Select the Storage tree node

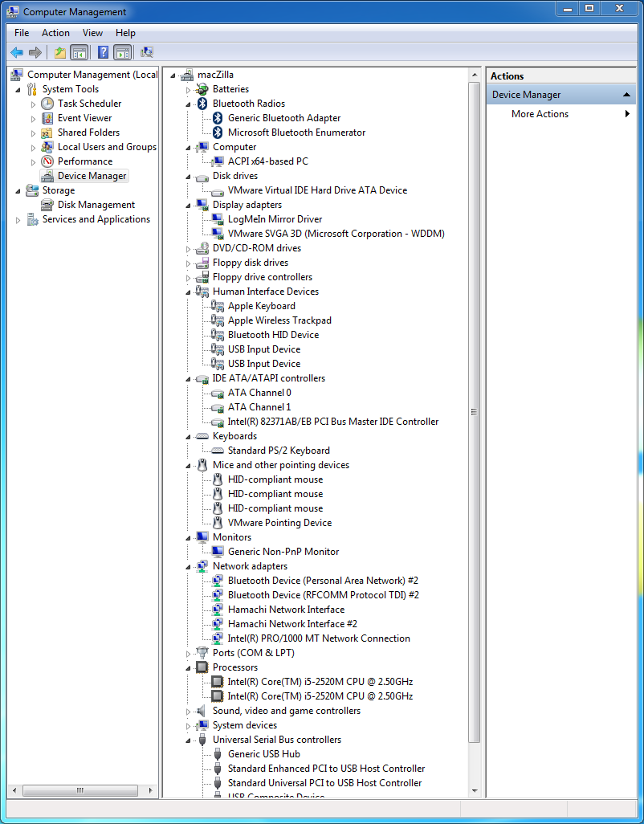pyautogui.click(x=59, y=190)
